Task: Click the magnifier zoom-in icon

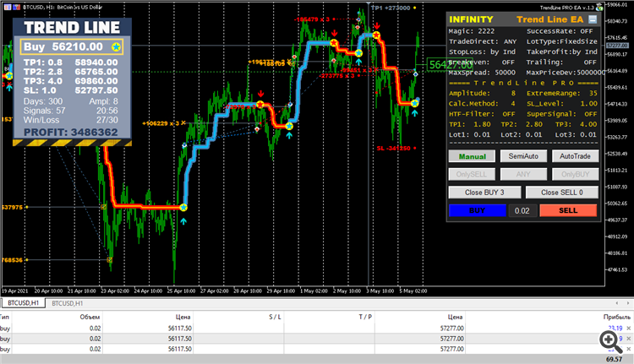Action: point(610,342)
